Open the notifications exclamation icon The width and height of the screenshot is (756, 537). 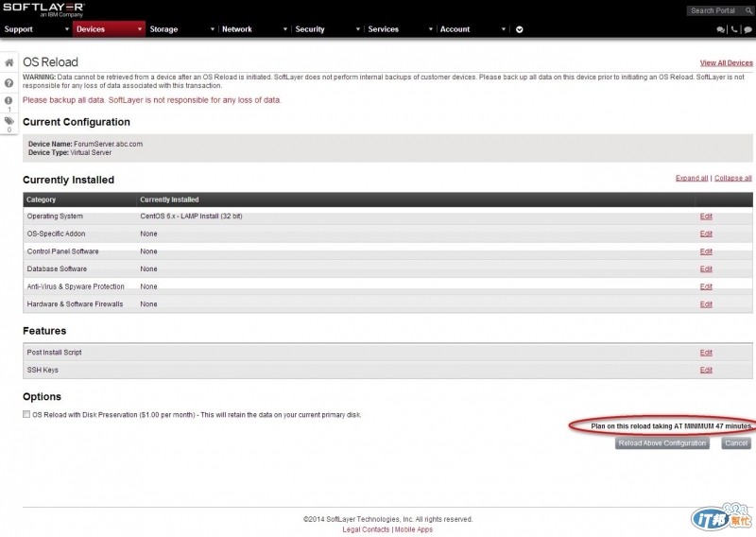point(9,100)
